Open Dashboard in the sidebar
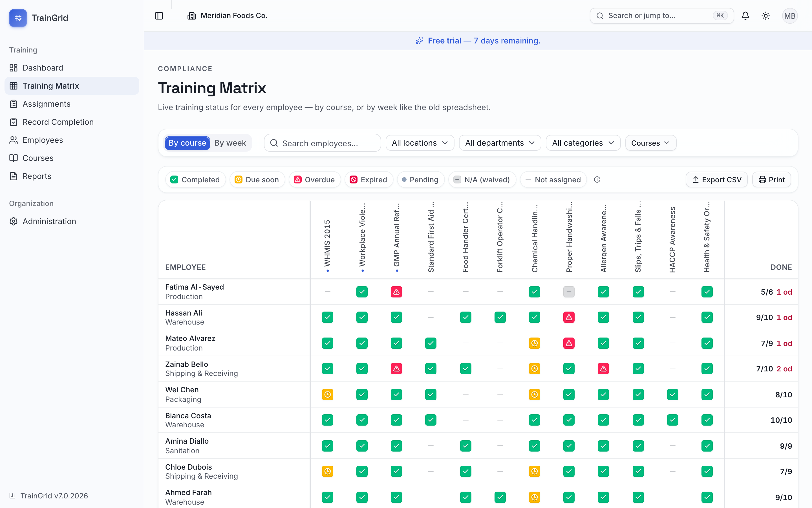The width and height of the screenshot is (812, 508). tap(72, 68)
